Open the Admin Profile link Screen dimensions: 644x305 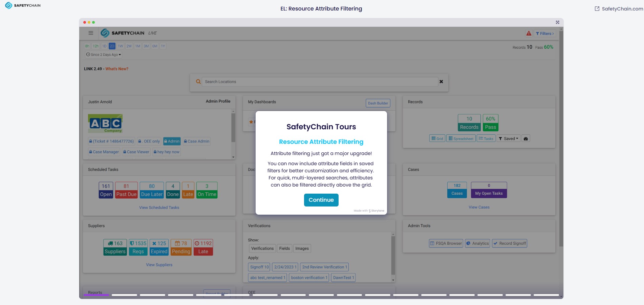coord(218,101)
